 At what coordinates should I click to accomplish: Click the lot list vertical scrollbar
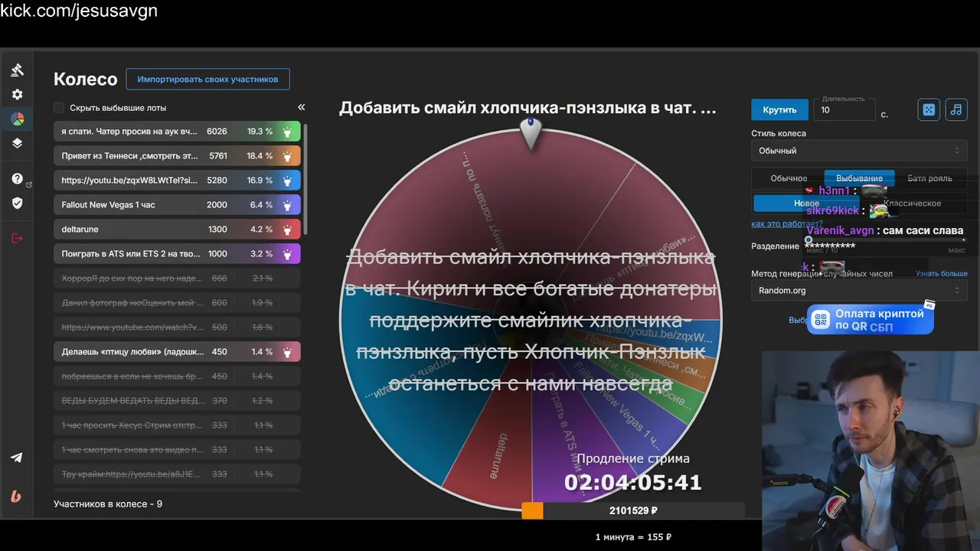[305, 180]
